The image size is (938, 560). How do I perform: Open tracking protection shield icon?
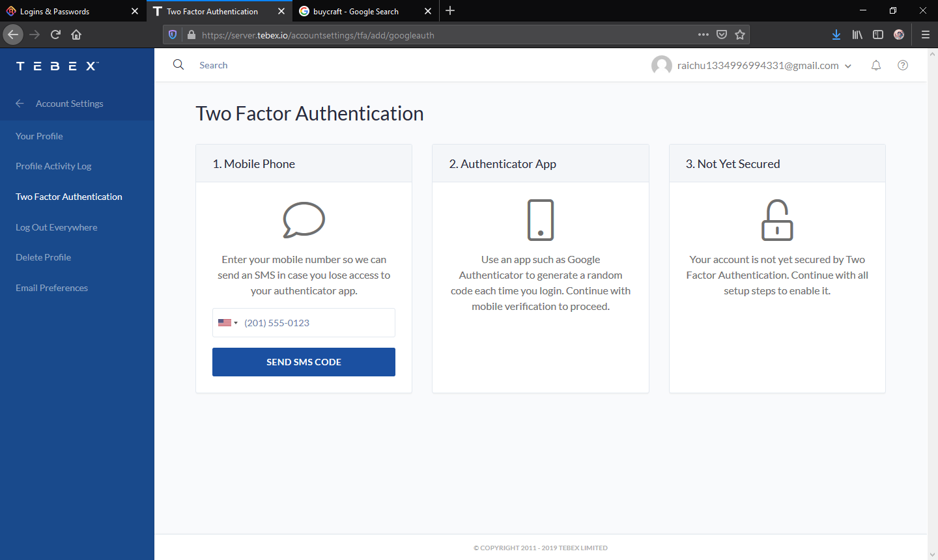(173, 35)
